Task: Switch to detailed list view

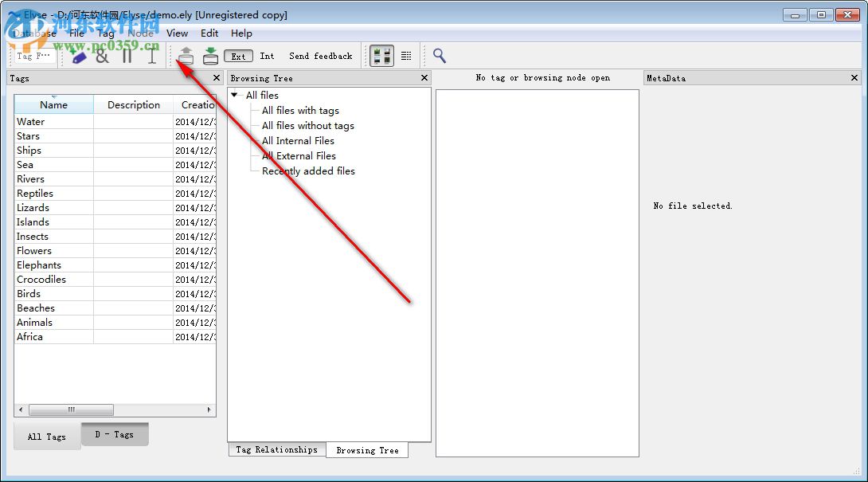Action: pos(406,56)
